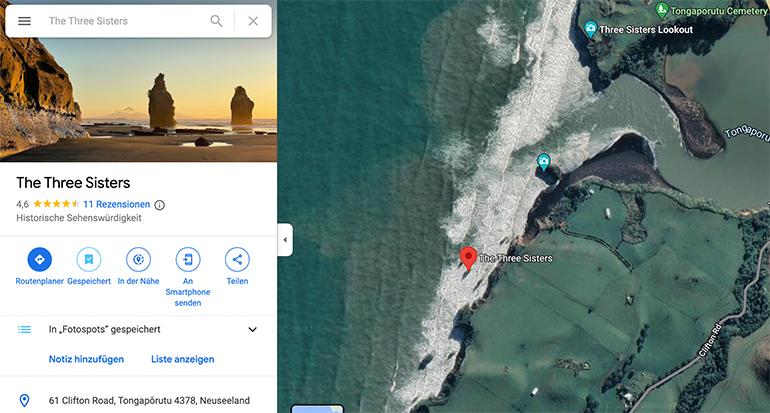770x413 pixels.
Task: Click the Tongaporutu Cemetery green marker
Action: 661,9
